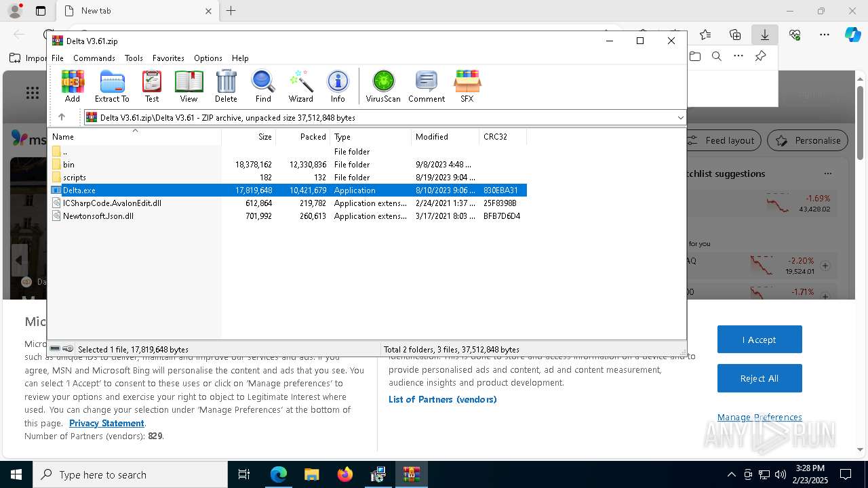868x488 pixels.
Task: Open Firefox from the taskbar
Action: click(x=345, y=474)
